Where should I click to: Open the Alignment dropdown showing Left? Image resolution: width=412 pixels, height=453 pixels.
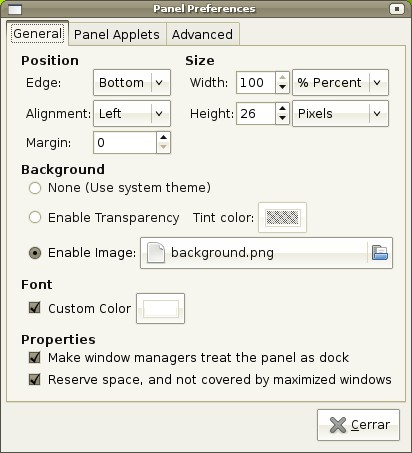point(132,114)
